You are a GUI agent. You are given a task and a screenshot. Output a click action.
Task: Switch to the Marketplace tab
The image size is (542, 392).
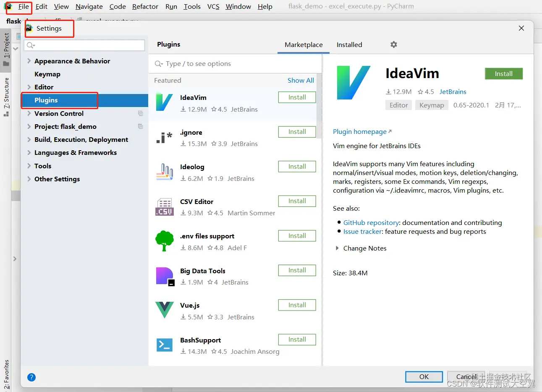(x=304, y=44)
